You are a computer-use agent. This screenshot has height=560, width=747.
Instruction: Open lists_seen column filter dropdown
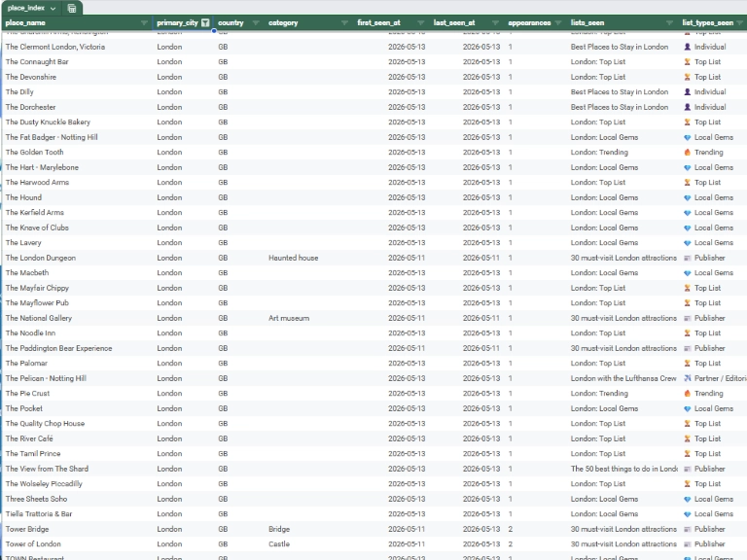[670, 23]
